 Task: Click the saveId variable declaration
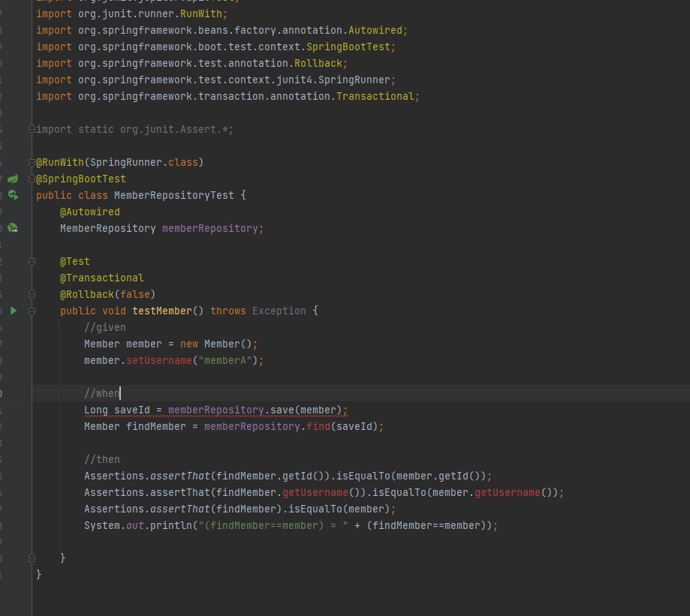(132, 410)
